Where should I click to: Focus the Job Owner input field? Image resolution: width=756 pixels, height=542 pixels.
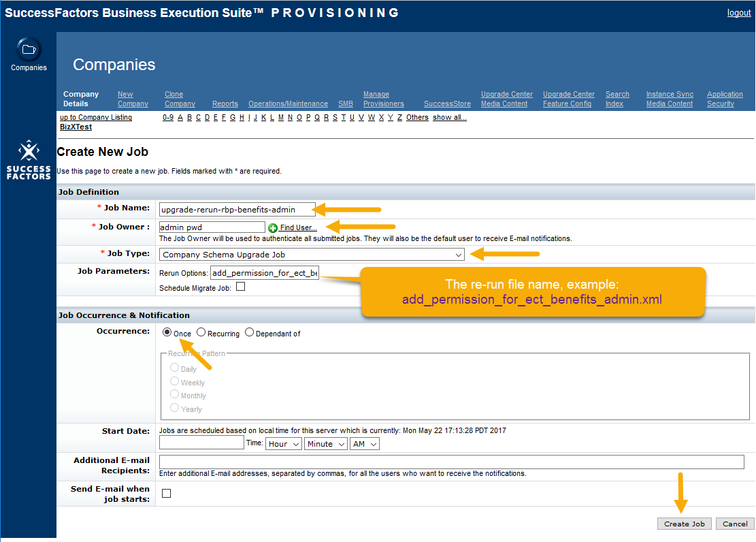click(212, 227)
